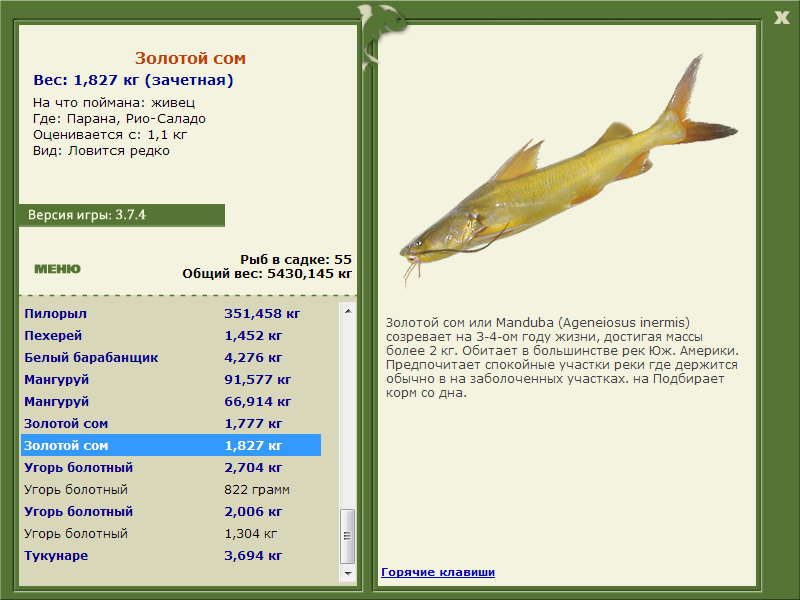Click the Рыб в садке: 55 text

tap(296, 259)
